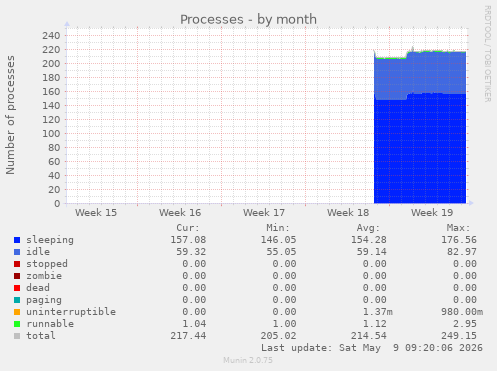Click idle minimum value 55.05
Screen dimensions: 497x371
click(x=281, y=252)
